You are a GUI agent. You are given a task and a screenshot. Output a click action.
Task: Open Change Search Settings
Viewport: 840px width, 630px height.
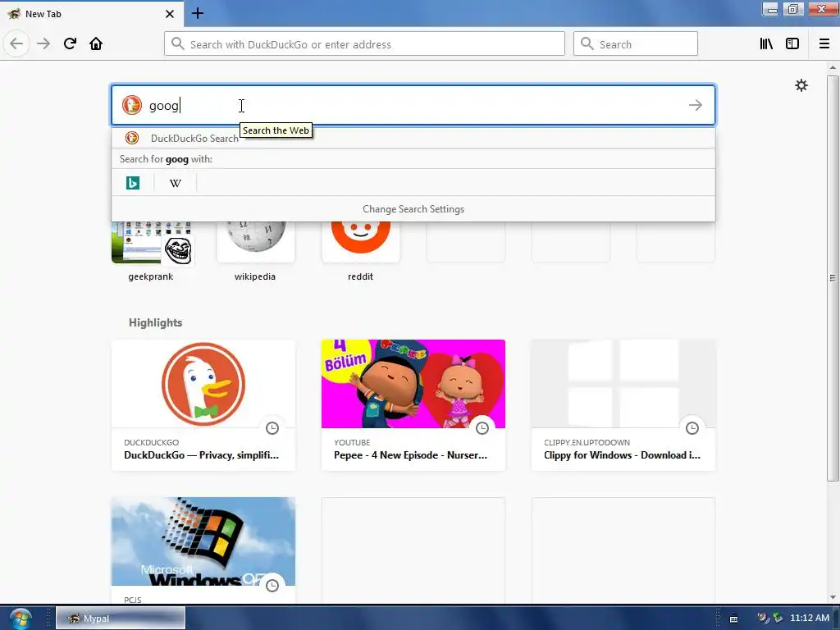[413, 209]
